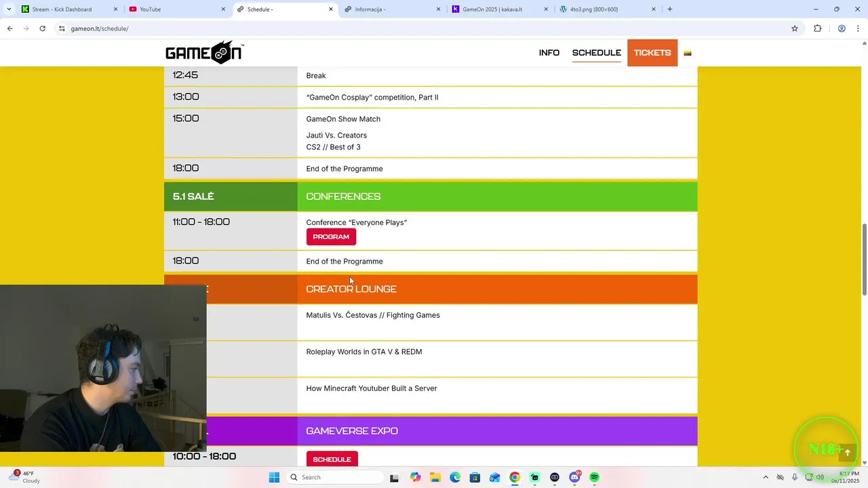The height and width of the screenshot is (488, 868).
Task: Open Microsoft Store from the taskbar
Action: point(475,477)
